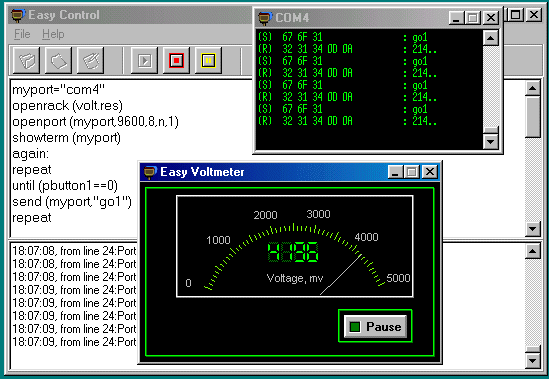549x379 pixels.
Task: Click the Easy Control title bar icon
Action: (18, 15)
